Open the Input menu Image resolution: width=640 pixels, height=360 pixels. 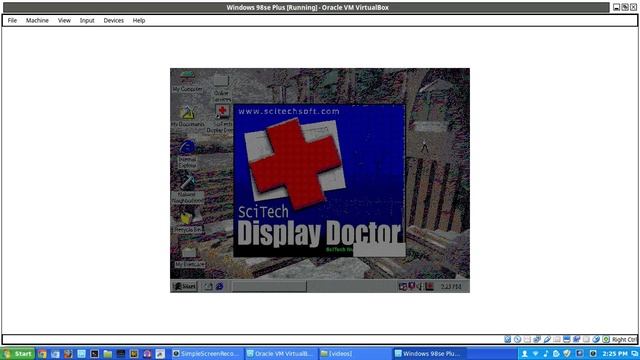coord(87,20)
